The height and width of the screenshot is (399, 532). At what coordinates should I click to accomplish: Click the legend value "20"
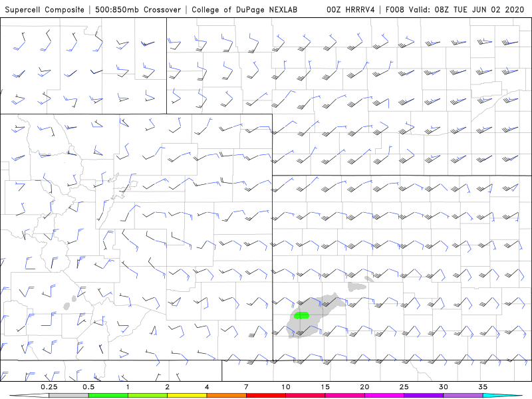coord(364,387)
